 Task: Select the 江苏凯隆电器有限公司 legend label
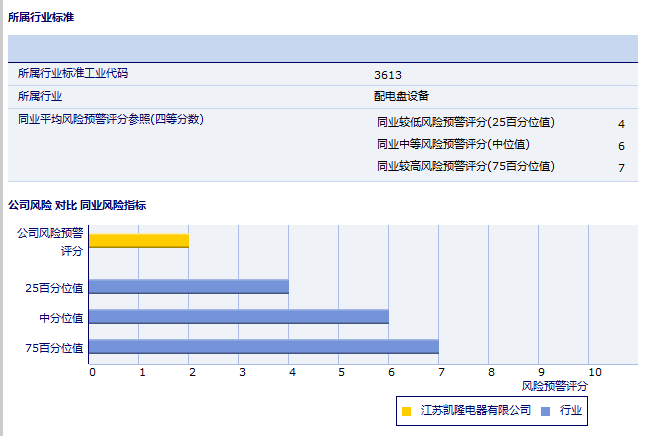tap(475, 411)
